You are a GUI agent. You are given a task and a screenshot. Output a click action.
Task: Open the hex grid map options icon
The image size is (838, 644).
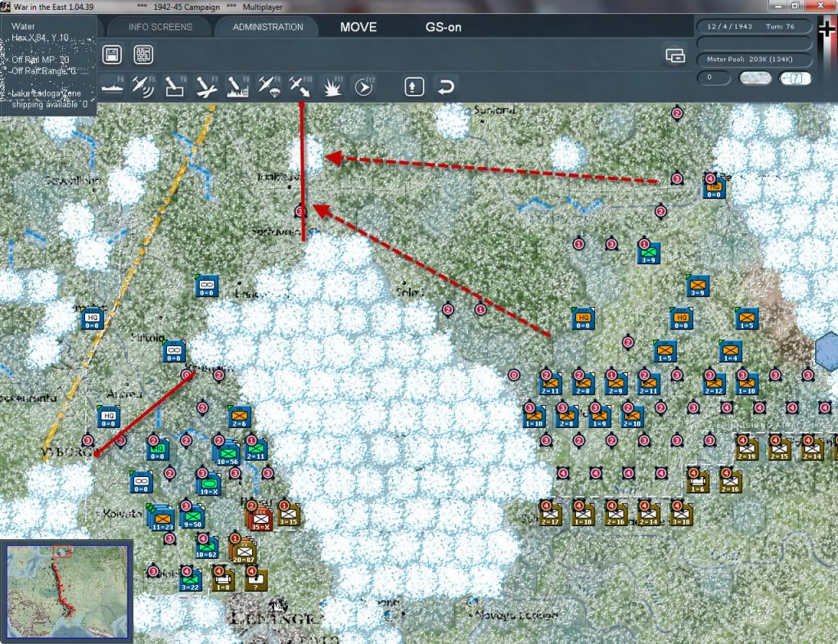[143, 55]
